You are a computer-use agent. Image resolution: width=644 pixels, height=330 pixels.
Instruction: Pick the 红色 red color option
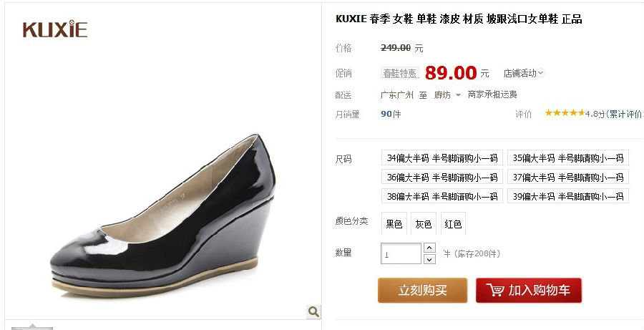coord(453,223)
